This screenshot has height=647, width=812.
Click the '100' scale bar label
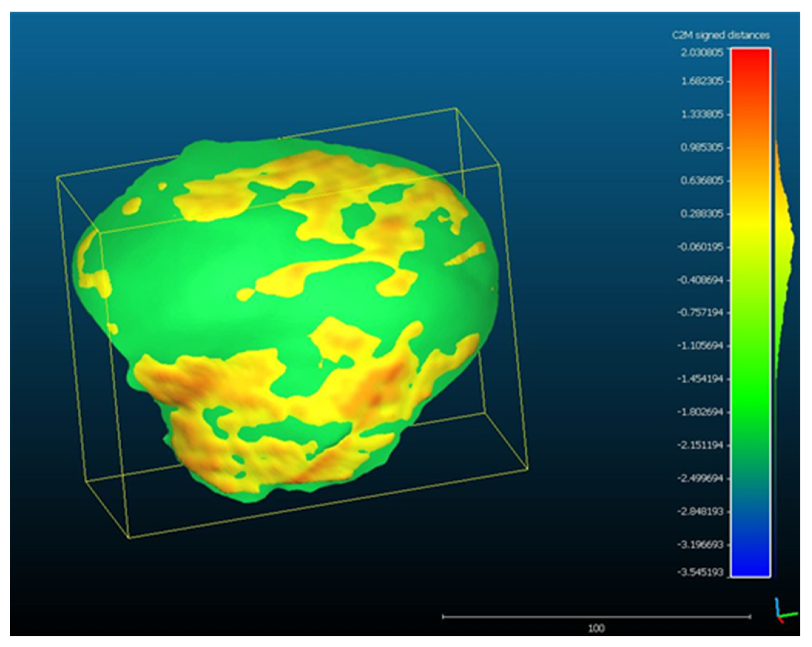pyautogui.click(x=596, y=628)
